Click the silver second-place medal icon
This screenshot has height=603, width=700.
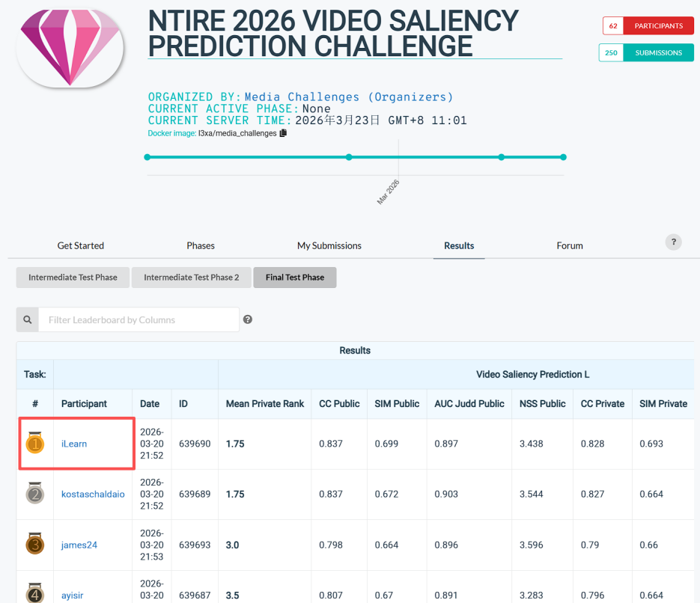pyautogui.click(x=35, y=494)
